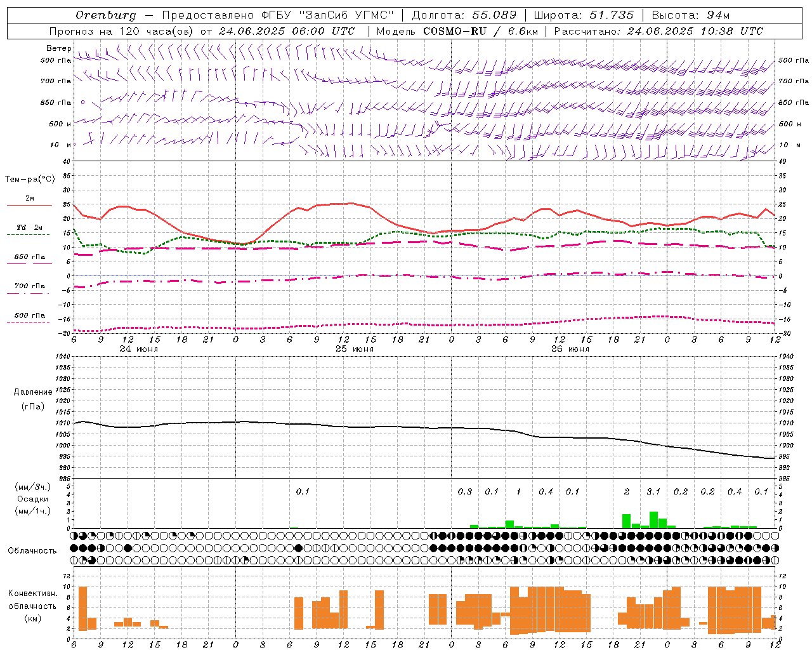This screenshot has width=812, height=650.
Task: Click the 'Рассчитано: 24.06.2025 10:38 UTC' timestamp
Action: 658,31
